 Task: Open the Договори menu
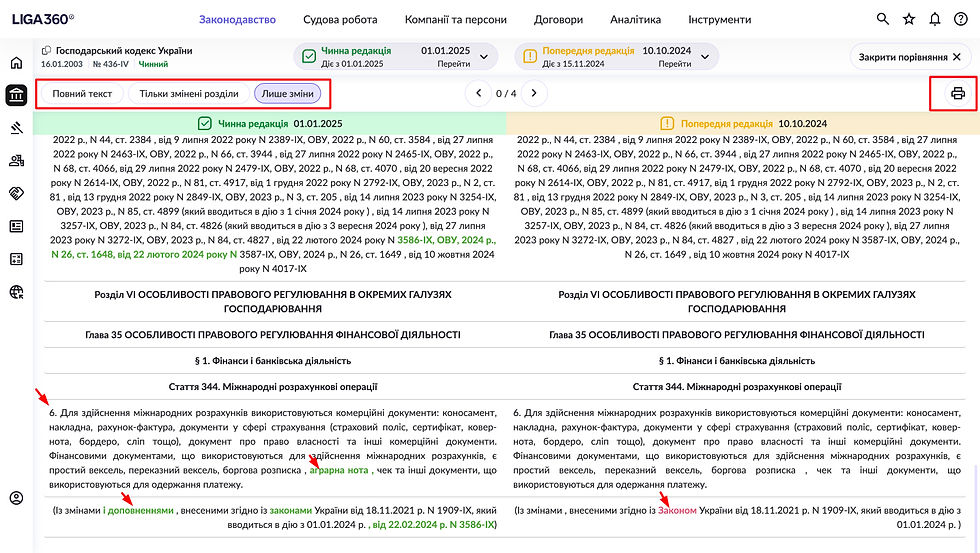(558, 19)
